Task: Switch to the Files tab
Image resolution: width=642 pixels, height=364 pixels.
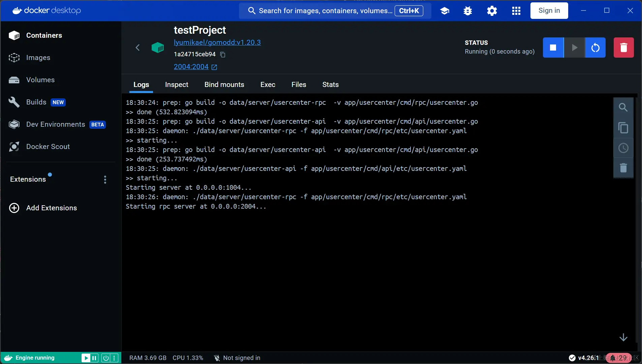Action: tap(299, 85)
